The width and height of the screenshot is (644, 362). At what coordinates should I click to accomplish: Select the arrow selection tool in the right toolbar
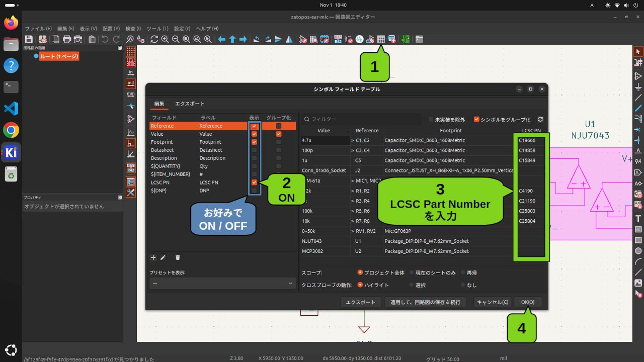click(x=638, y=51)
